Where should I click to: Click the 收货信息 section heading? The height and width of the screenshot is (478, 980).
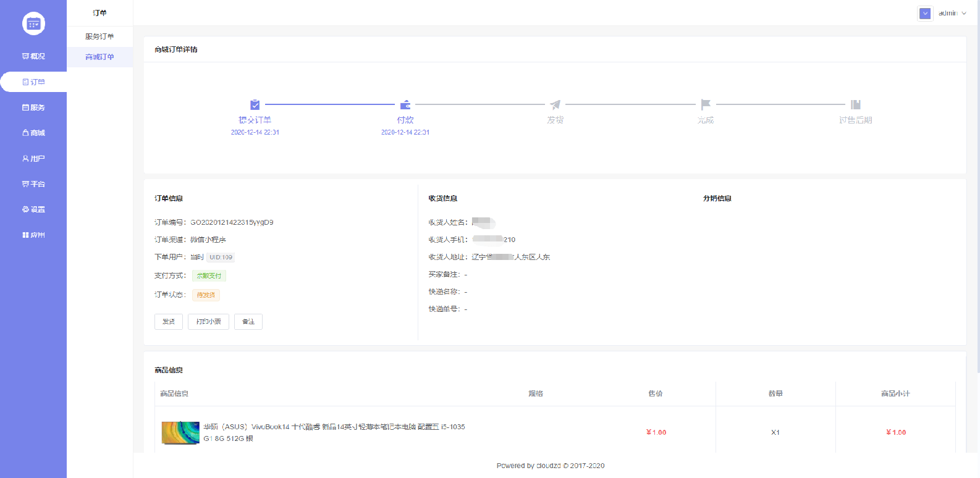tap(443, 198)
